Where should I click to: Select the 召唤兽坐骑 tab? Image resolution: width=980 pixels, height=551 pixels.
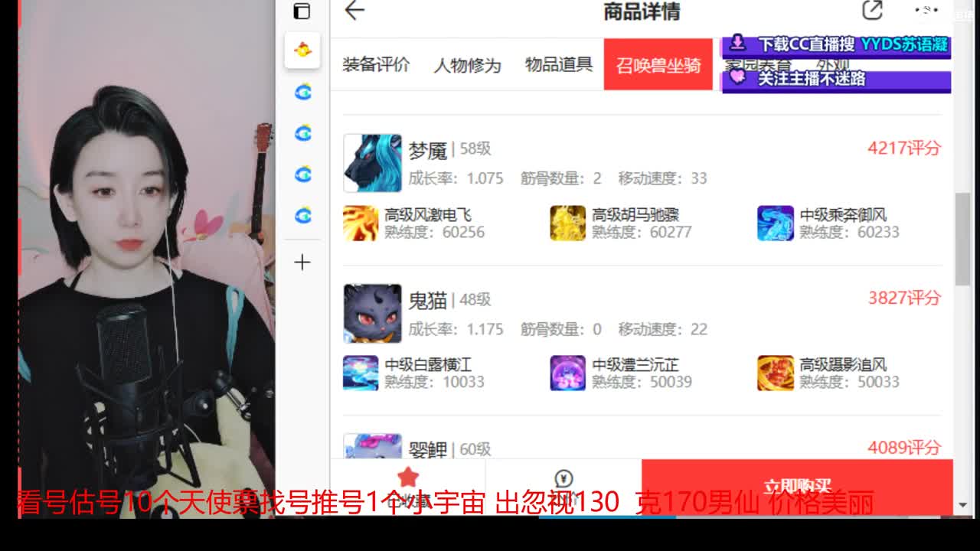658,65
